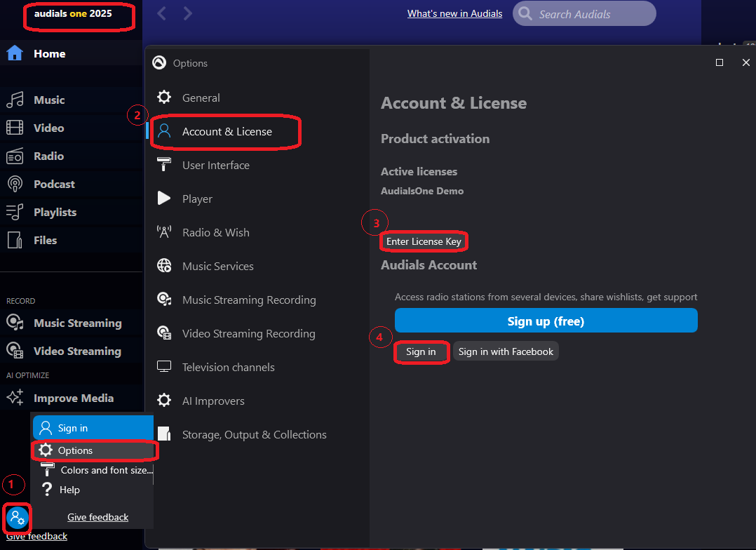
Task: Go back with the left arrow
Action: pyautogui.click(x=162, y=13)
